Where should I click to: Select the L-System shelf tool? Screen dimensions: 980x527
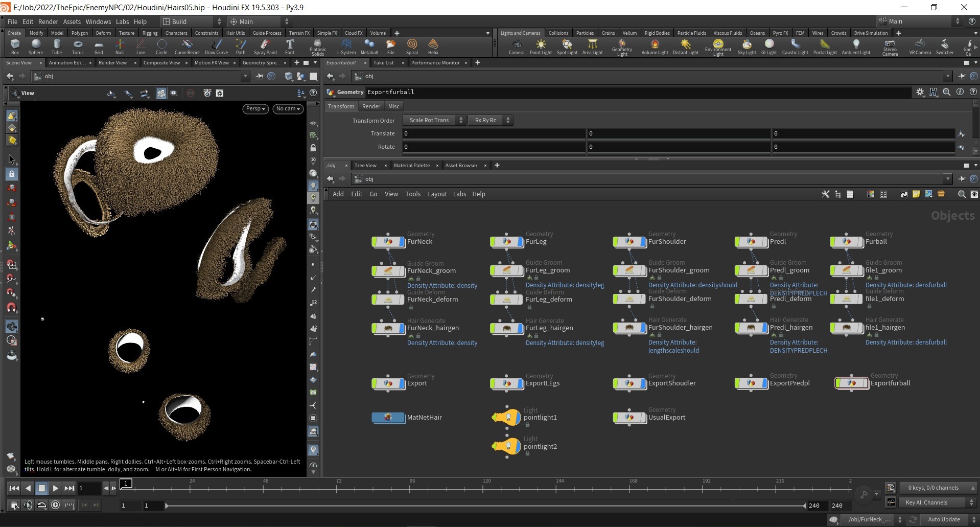tap(346, 47)
